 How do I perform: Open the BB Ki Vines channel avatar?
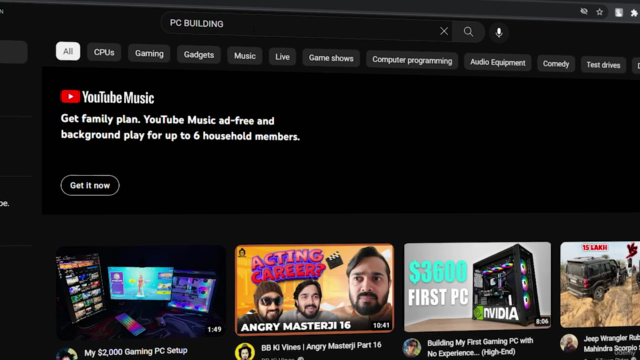[x=244, y=351]
